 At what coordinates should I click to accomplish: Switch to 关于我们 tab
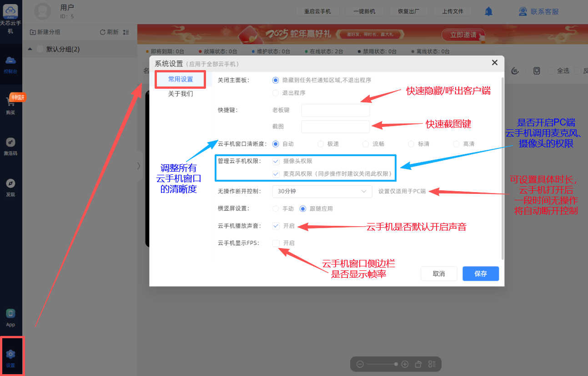tap(181, 94)
